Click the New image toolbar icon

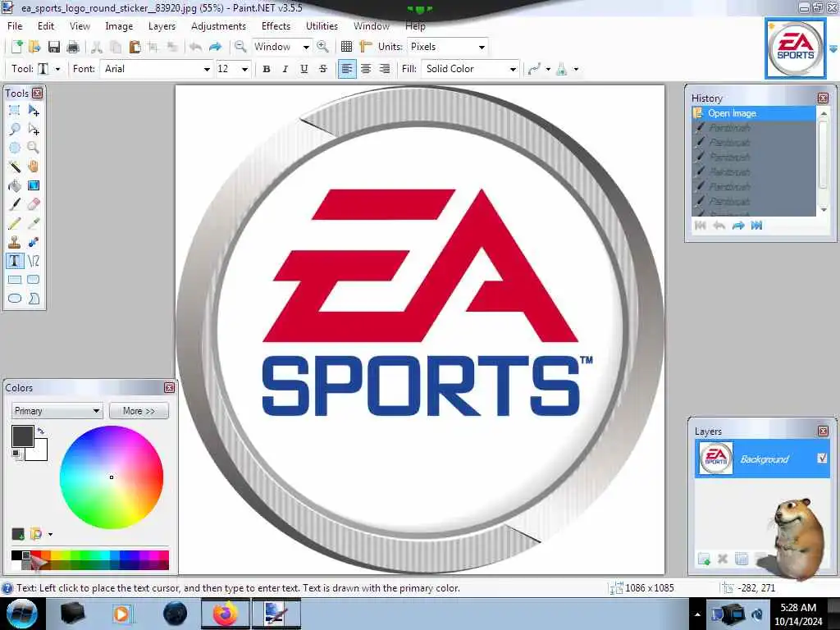(x=16, y=47)
